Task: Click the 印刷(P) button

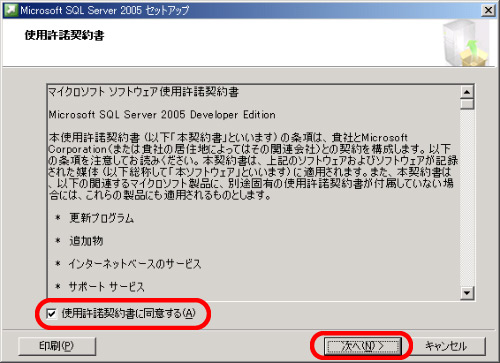Action: [x=57, y=346]
